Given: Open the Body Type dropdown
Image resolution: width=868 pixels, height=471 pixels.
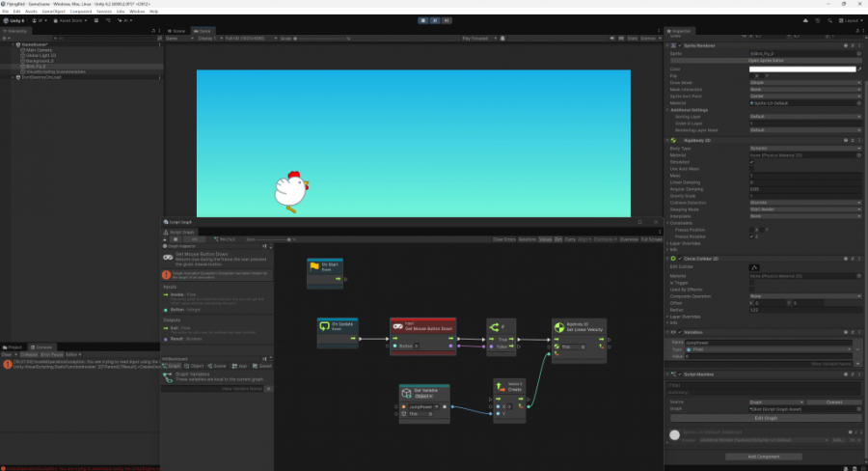Looking at the screenshot, I should pyautogui.click(x=802, y=148).
